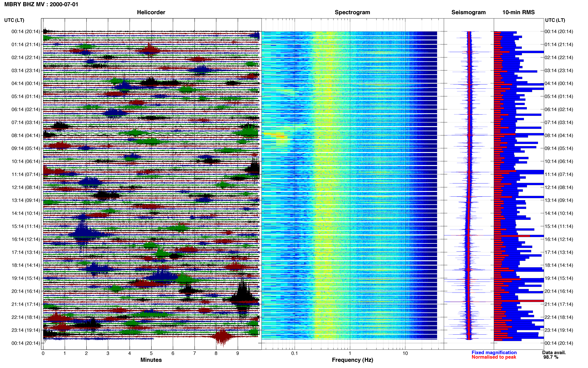
Task: Select the '98.7 %' data availability value
Action: tap(551, 357)
